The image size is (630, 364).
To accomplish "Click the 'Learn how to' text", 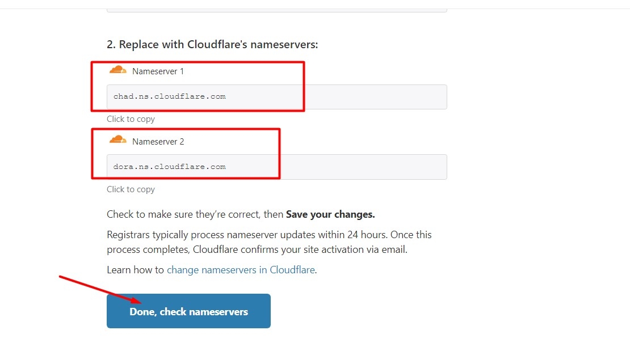I will coord(135,270).
